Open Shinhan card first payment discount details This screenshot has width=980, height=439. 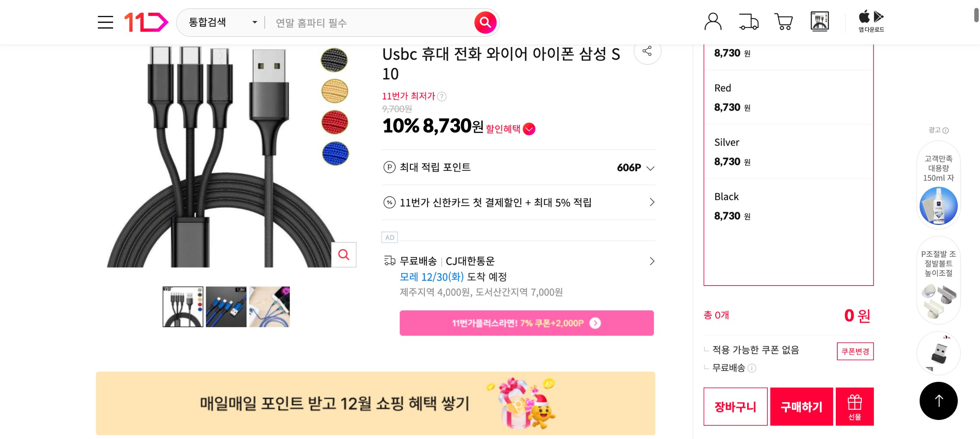click(651, 202)
